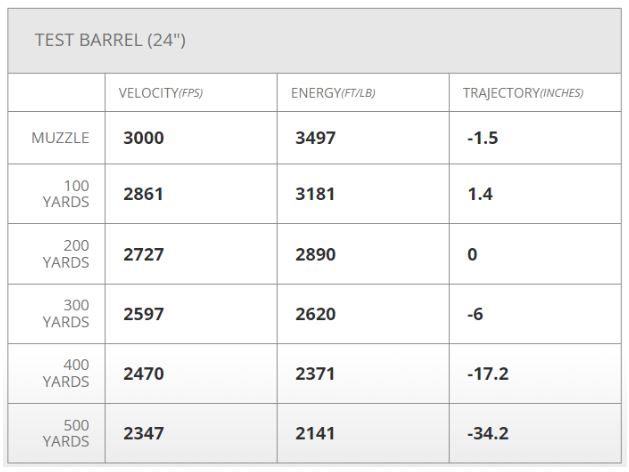Click the energy value 2141
Screen dimensions: 629x472
(315, 434)
